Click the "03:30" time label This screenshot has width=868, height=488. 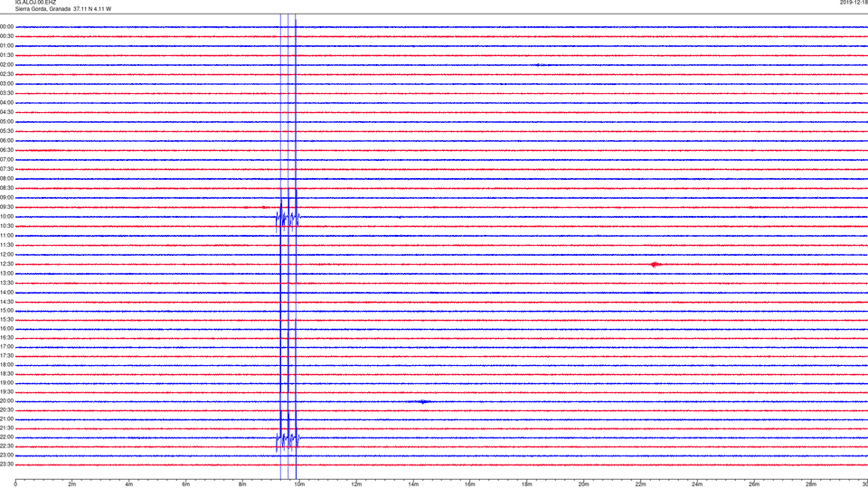click(6, 93)
